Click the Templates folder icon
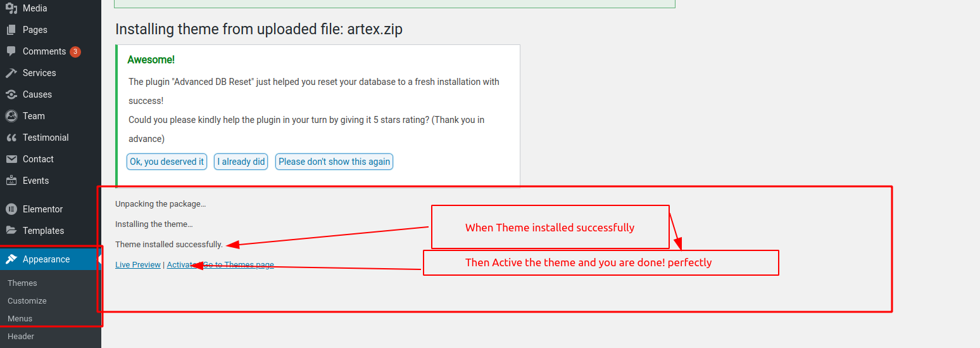Screen dimensions: 980x348 coord(11,231)
